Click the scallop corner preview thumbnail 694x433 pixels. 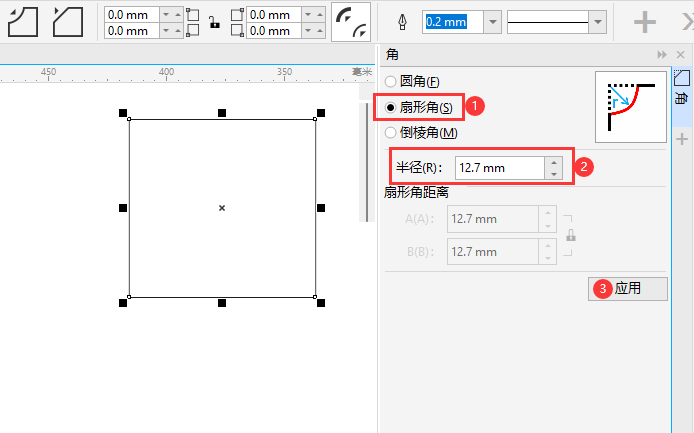(x=631, y=107)
